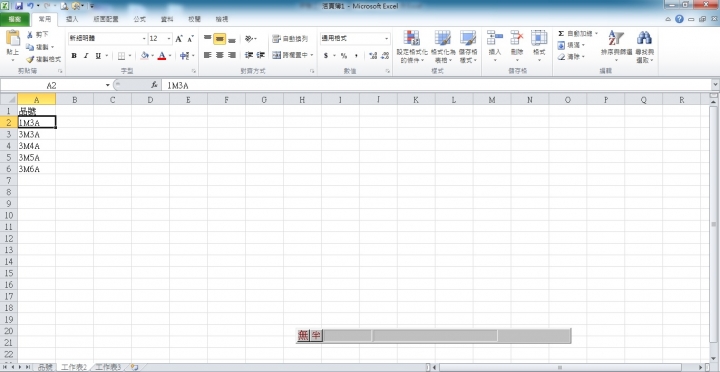Expand the Name Box dropdown arrow
The width and height of the screenshot is (720, 372).
[x=108, y=85]
